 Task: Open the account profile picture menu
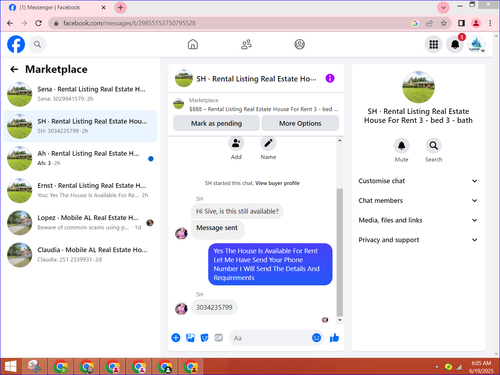click(476, 44)
